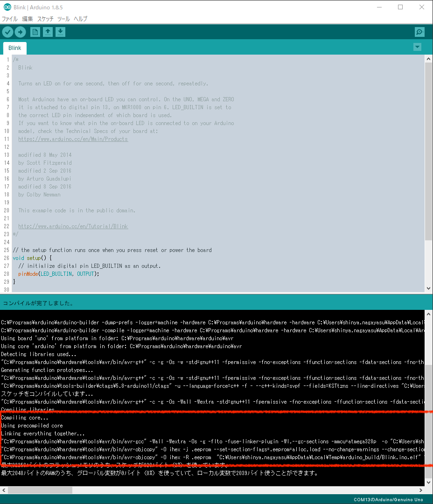Click the pinMode(LED_BUILTIN, OUTPUT) line
The width and height of the screenshot is (433, 504).
[x=58, y=274]
